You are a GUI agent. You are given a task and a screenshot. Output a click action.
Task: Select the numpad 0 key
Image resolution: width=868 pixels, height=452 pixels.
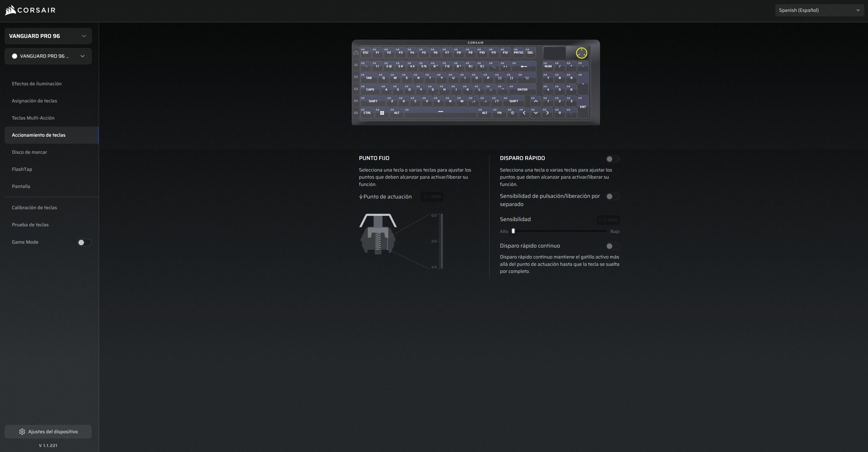coord(559,113)
